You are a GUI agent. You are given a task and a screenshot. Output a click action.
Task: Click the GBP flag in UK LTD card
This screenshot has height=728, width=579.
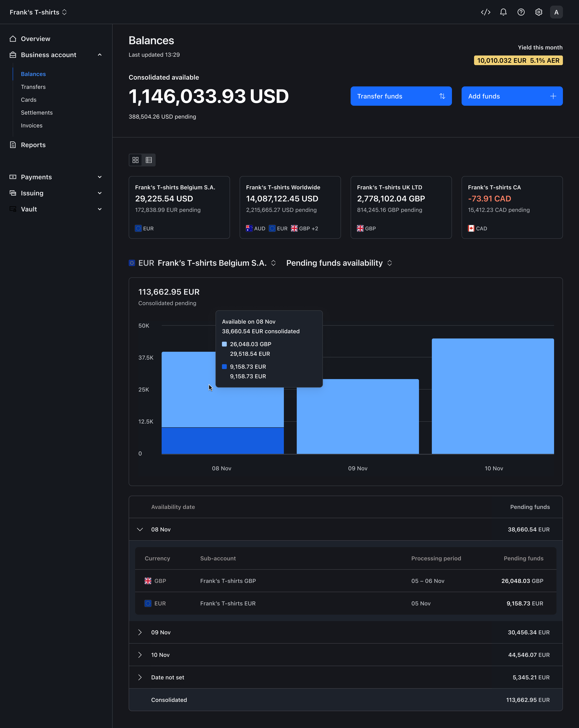pyautogui.click(x=360, y=229)
